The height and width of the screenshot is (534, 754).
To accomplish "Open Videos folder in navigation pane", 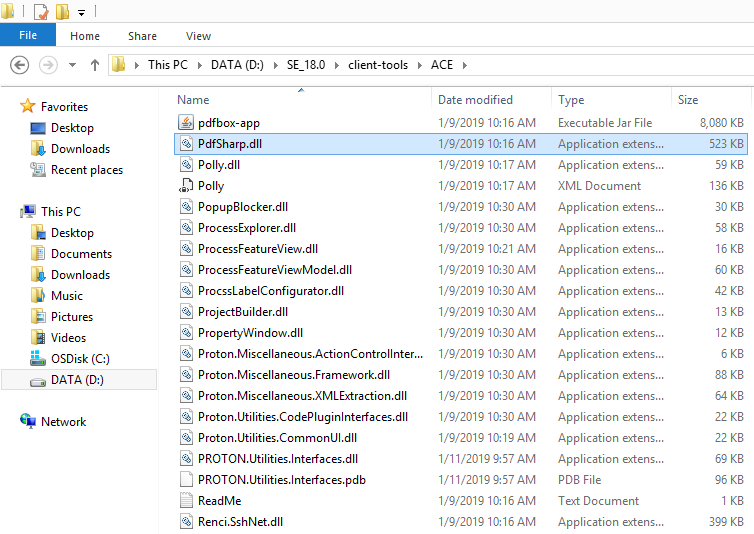I will click(68, 338).
